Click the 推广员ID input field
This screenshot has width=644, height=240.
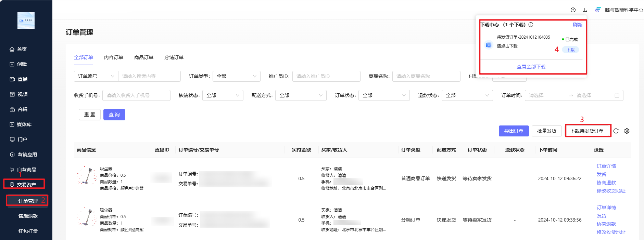tap(326, 76)
